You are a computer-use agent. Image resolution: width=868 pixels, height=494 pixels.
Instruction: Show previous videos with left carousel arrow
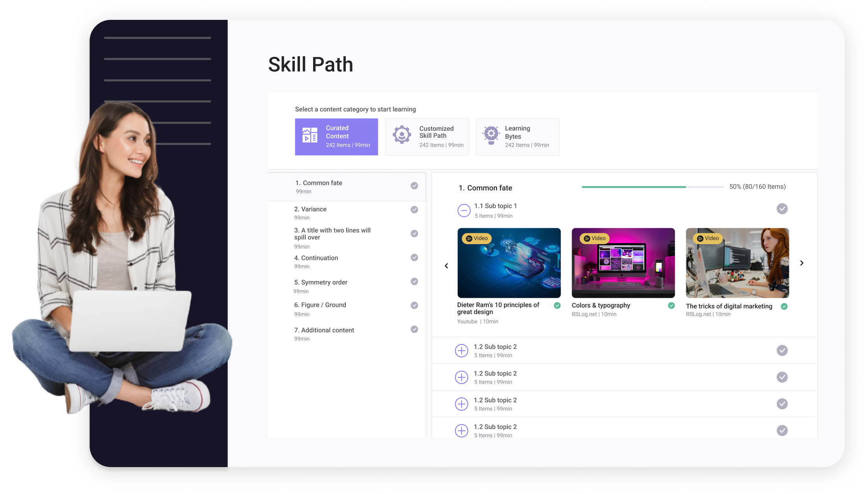(446, 266)
